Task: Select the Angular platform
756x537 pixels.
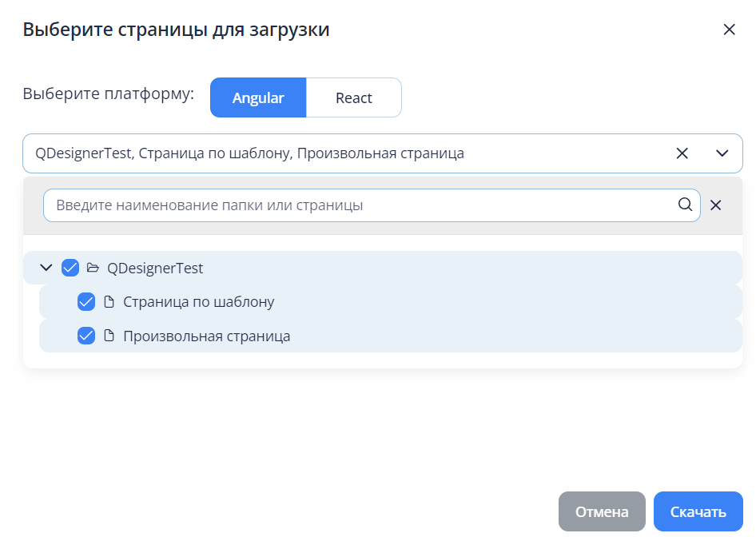Action: click(x=258, y=97)
